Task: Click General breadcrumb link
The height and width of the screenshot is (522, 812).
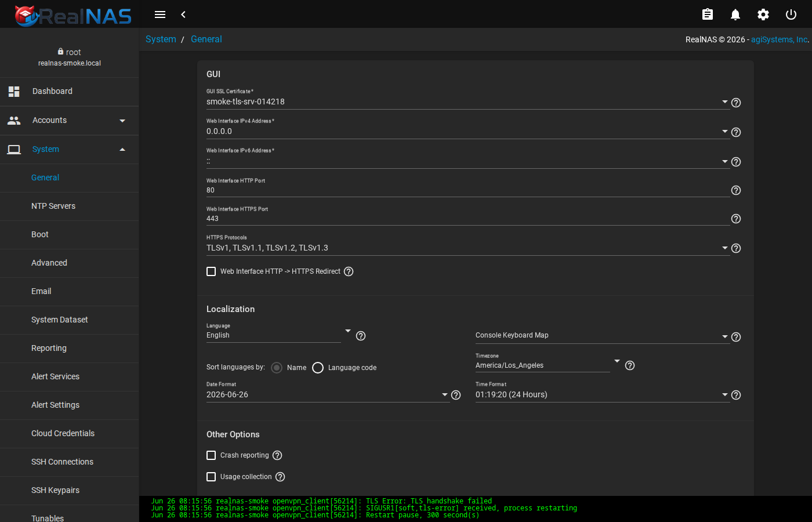Action: click(x=206, y=39)
